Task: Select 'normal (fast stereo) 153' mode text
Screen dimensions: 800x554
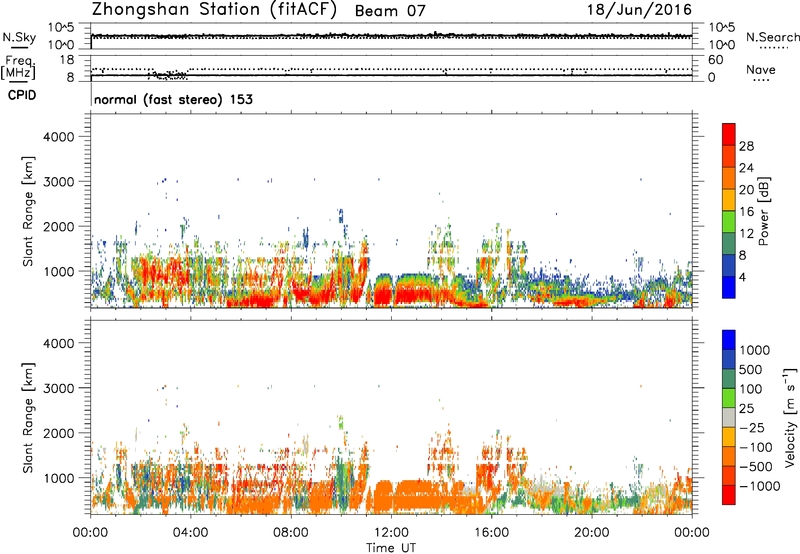Action: 173,99
